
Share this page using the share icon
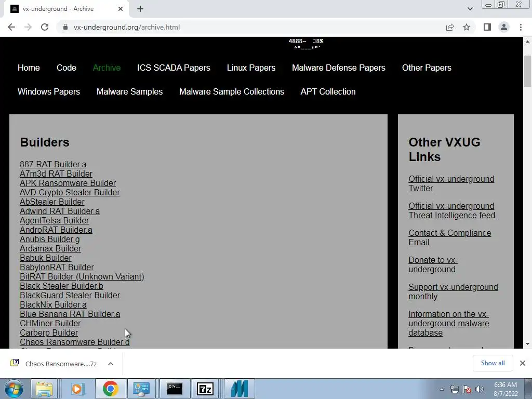(x=450, y=27)
